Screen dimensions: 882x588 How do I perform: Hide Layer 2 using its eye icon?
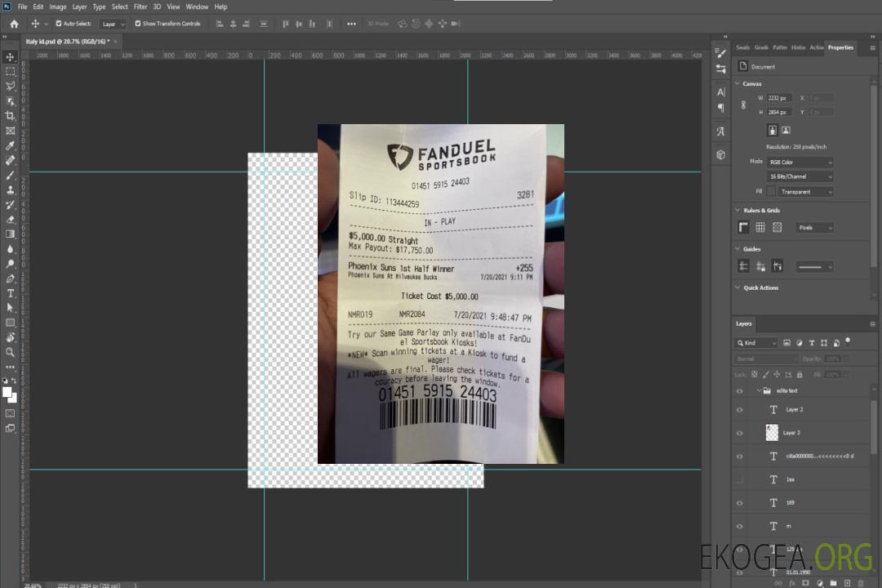[x=740, y=410]
